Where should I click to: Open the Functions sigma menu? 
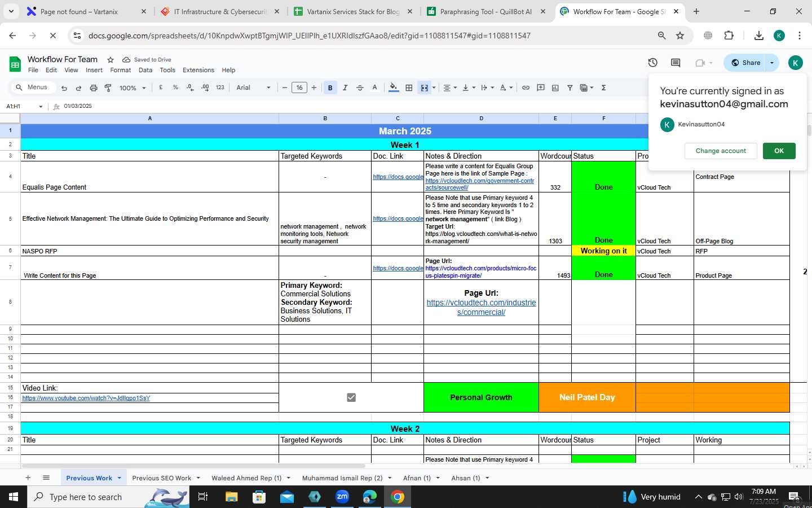(x=603, y=87)
